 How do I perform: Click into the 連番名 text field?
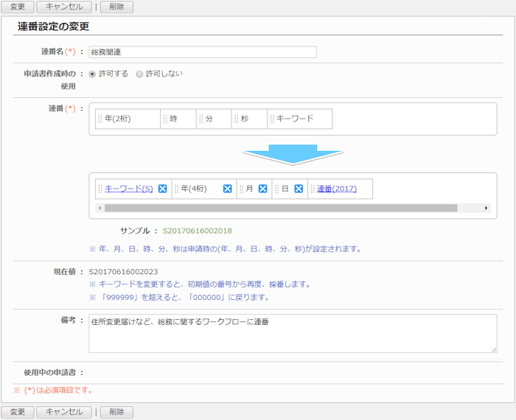coord(202,52)
